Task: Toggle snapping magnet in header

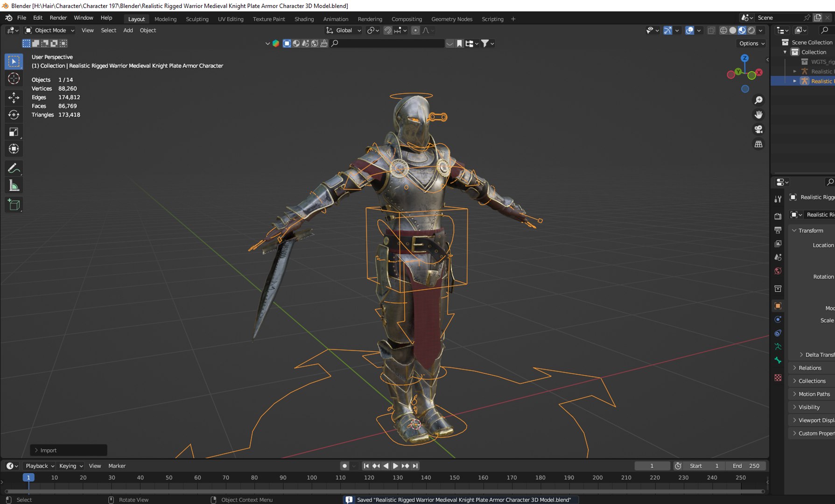Action: (x=387, y=30)
